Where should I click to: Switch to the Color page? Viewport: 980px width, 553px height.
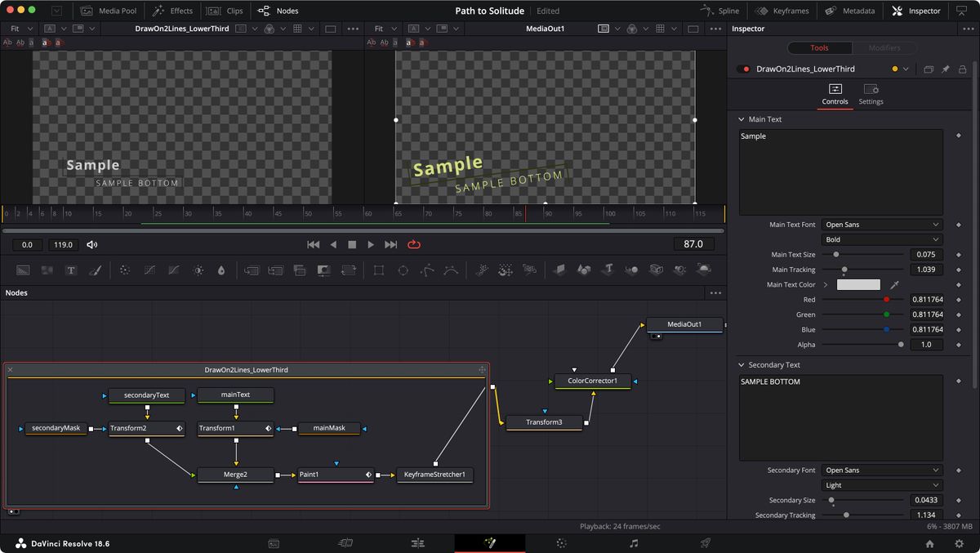[x=560, y=542]
